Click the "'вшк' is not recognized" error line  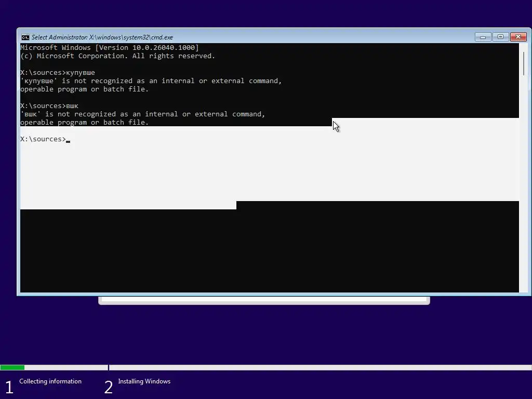142,114
